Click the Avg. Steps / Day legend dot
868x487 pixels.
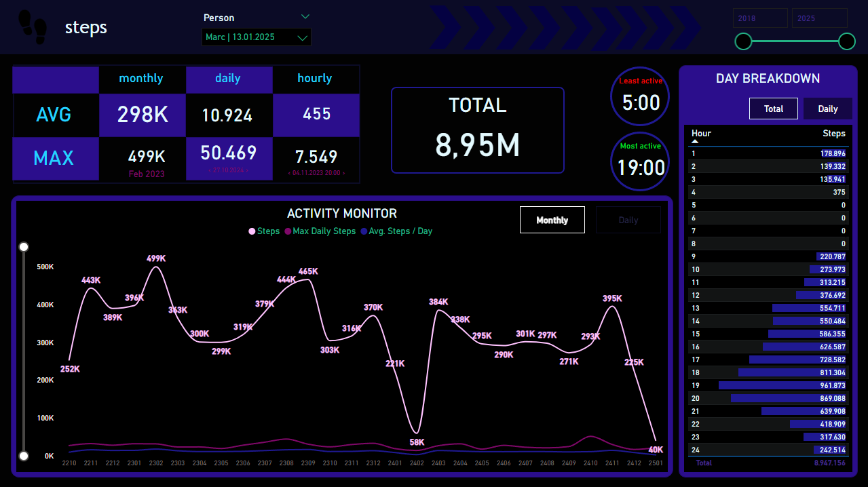(364, 231)
